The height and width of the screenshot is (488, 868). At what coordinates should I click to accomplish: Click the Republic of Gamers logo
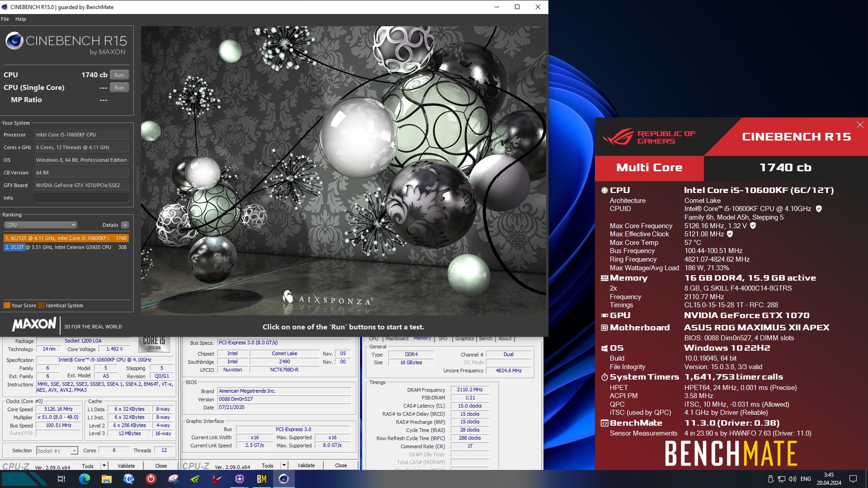click(649, 137)
